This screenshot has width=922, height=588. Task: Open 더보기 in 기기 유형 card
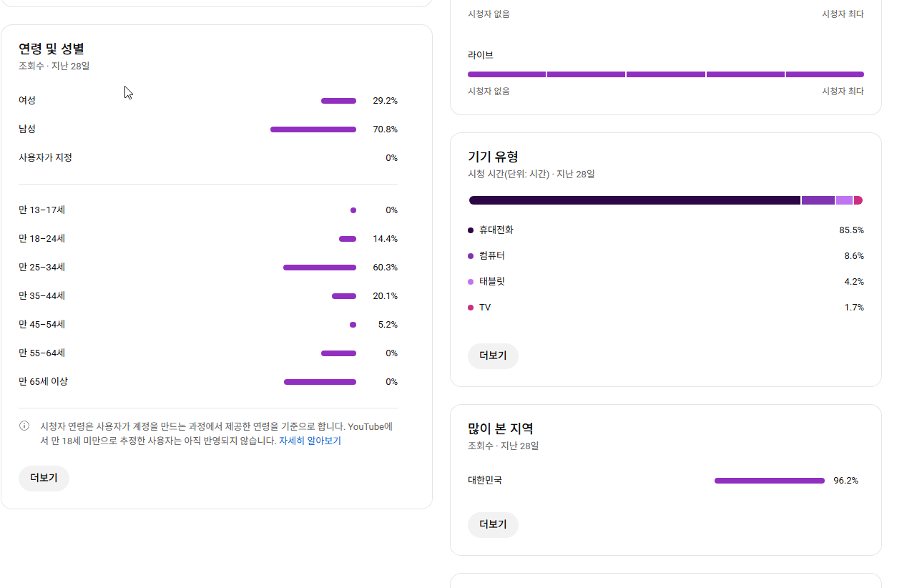click(x=493, y=356)
